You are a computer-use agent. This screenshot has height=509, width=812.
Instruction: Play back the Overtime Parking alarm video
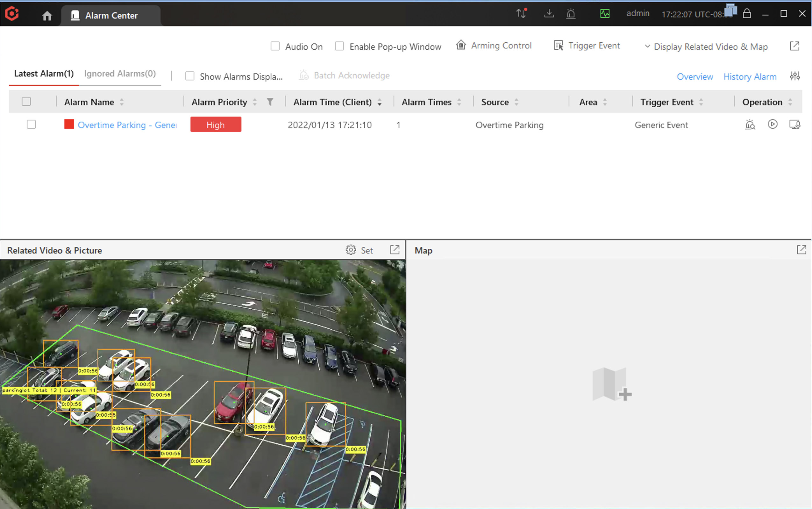click(x=773, y=124)
